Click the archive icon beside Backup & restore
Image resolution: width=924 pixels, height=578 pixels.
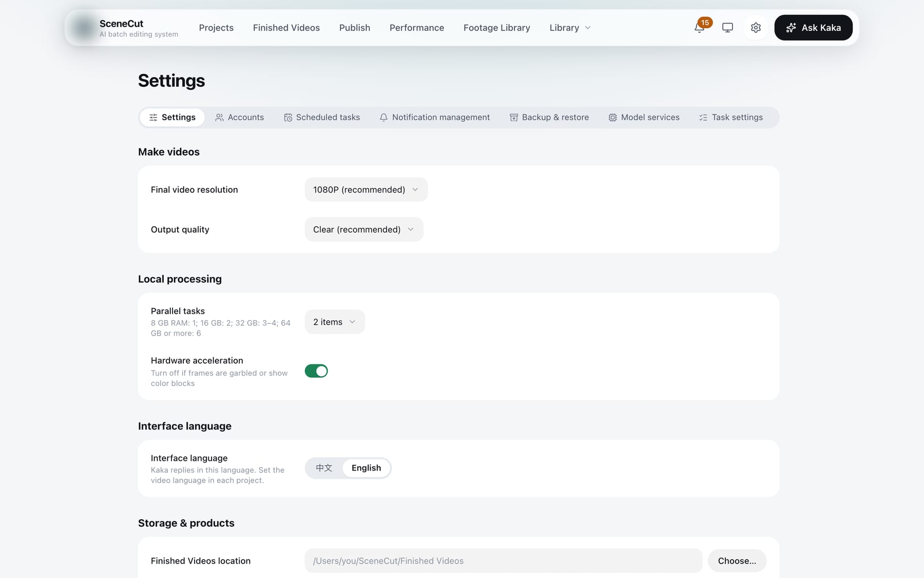tap(514, 118)
